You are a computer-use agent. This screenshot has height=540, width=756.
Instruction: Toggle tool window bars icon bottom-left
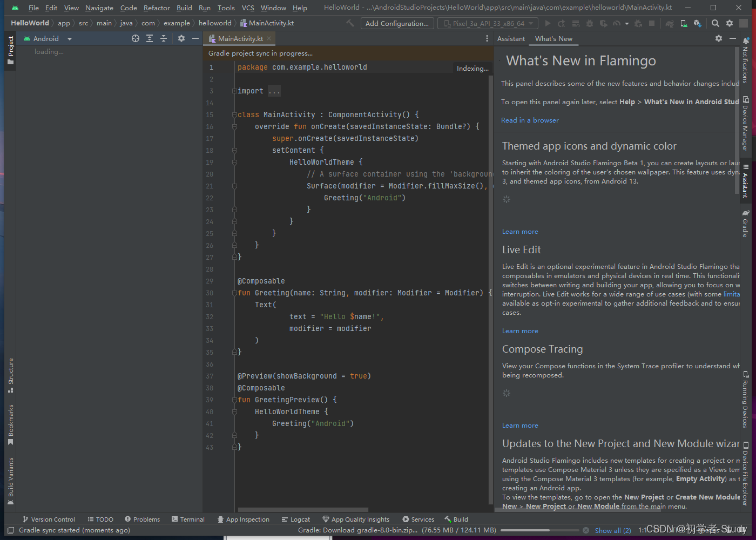coord(10,530)
